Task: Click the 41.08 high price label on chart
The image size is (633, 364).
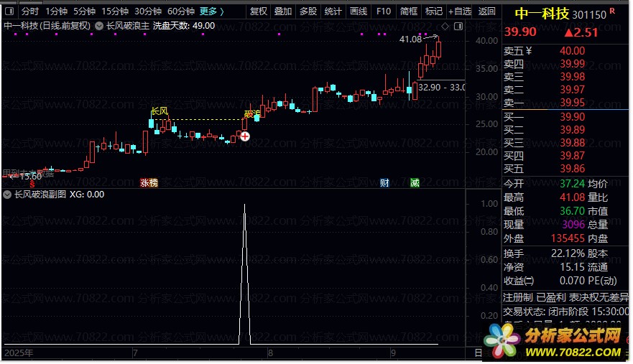Action: pos(410,39)
